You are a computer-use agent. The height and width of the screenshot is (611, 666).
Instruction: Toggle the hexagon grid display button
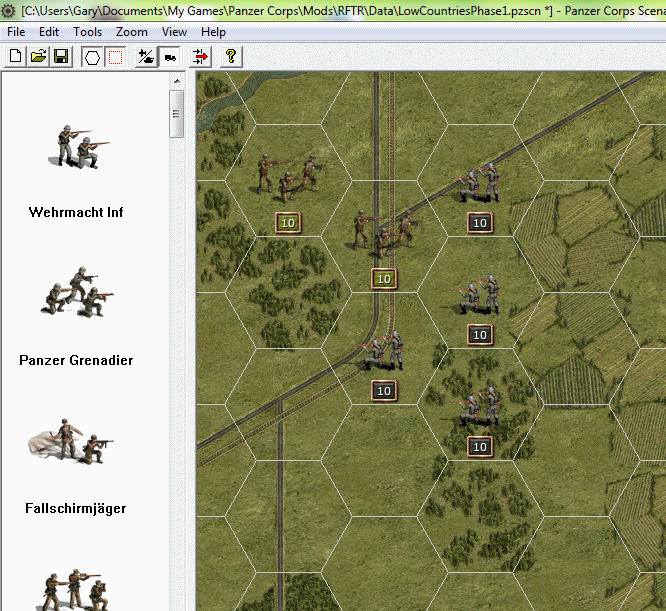(x=92, y=57)
